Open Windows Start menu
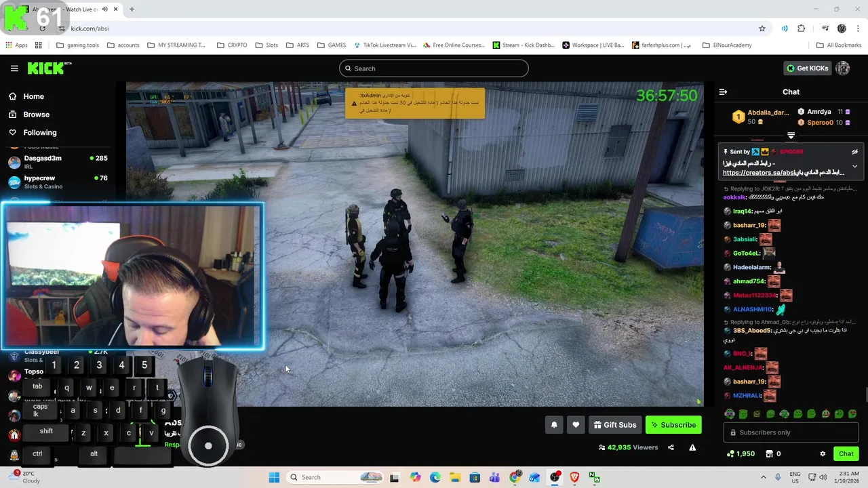 point(274,477)
